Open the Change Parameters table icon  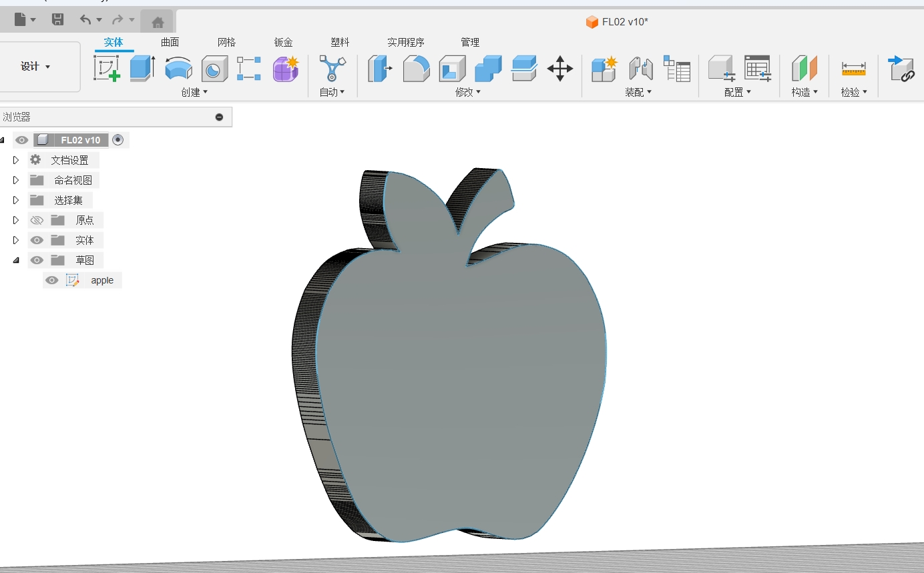(x=758, y=68)
